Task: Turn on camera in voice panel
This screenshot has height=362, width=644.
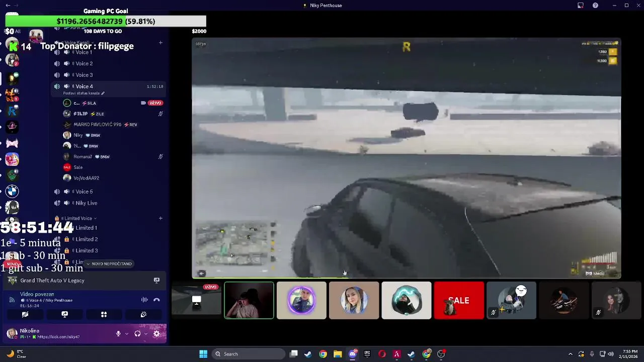Action: click(25, 314)
